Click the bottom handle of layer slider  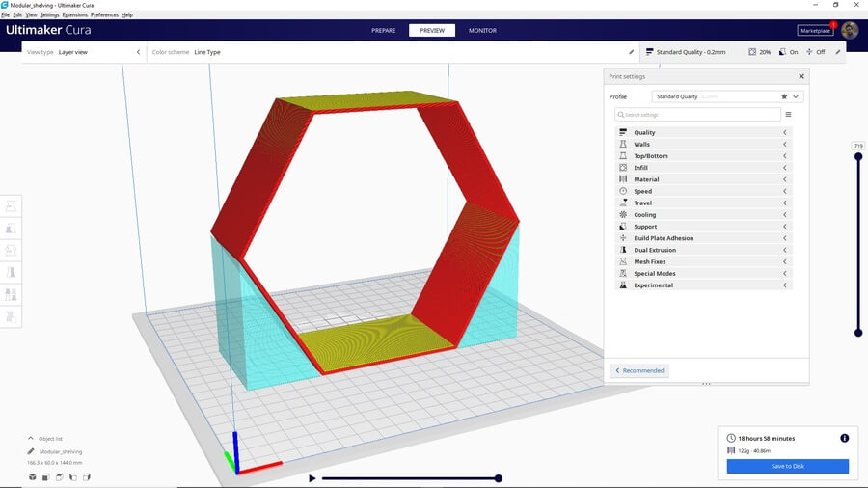point(858,333)
